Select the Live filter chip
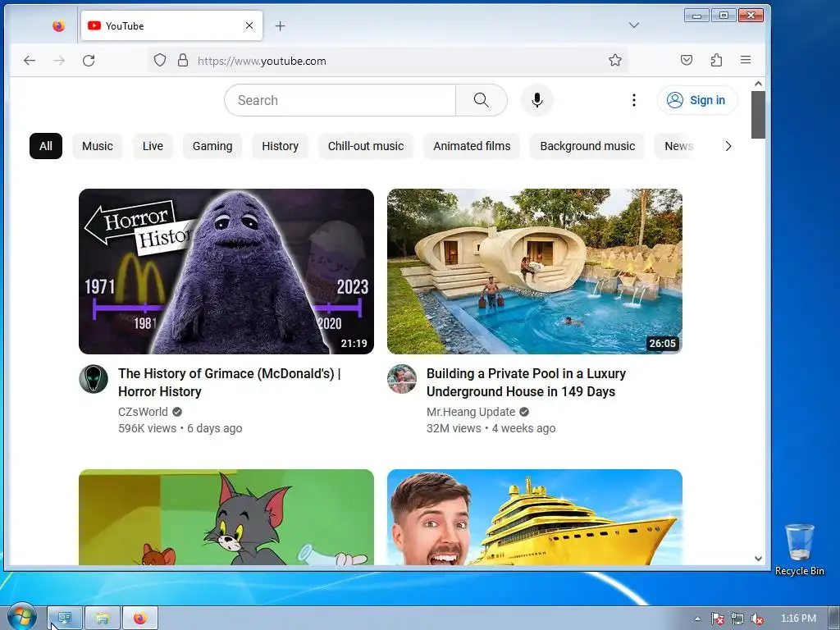 coord(153,146)
